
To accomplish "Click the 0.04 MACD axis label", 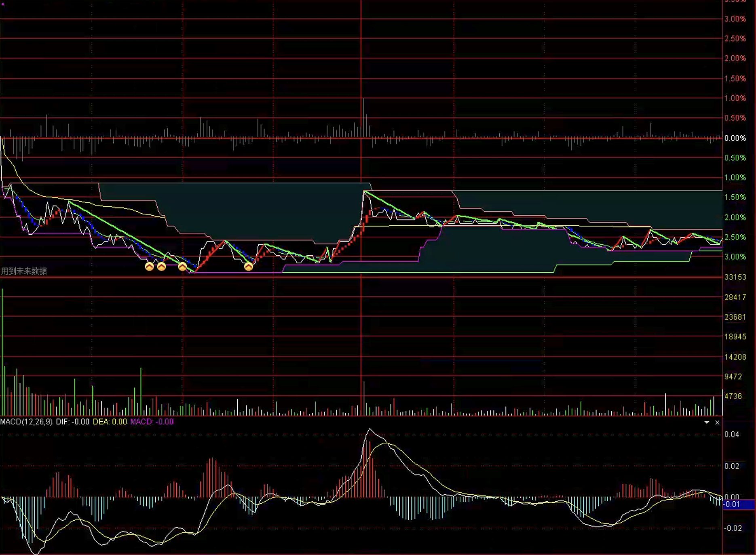I will point(732,435).
